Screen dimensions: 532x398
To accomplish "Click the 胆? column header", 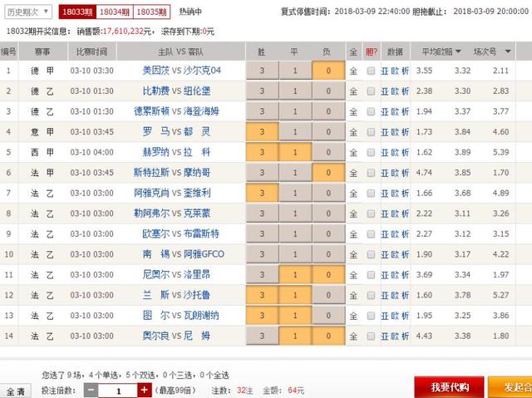I will point(372,52).
